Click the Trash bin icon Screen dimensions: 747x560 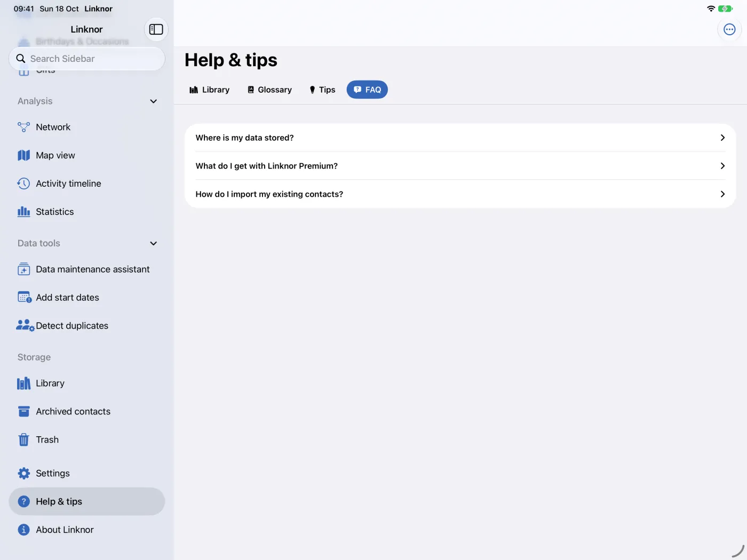pyautogui.click(x=23, y=440)
